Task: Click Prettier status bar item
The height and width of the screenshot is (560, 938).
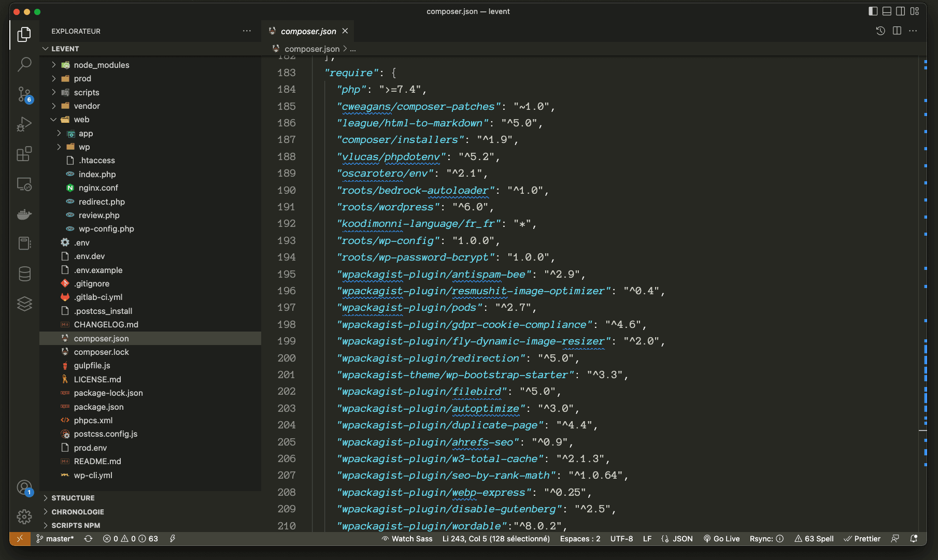Action: coord(862,539)
